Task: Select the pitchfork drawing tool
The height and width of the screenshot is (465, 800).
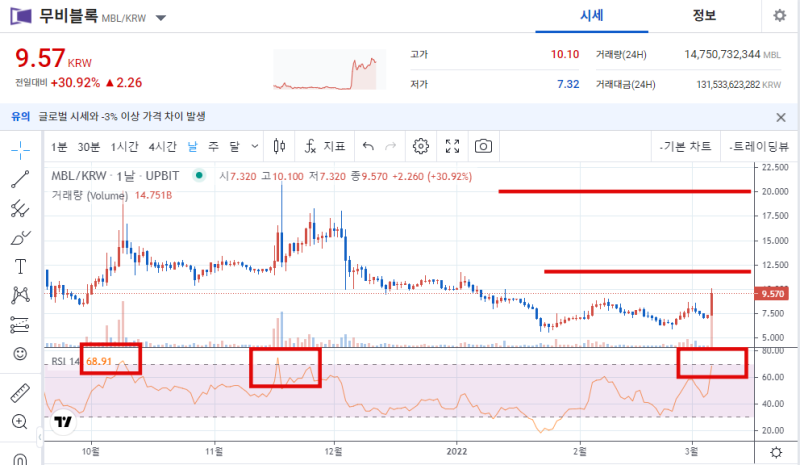Action: 20,208
